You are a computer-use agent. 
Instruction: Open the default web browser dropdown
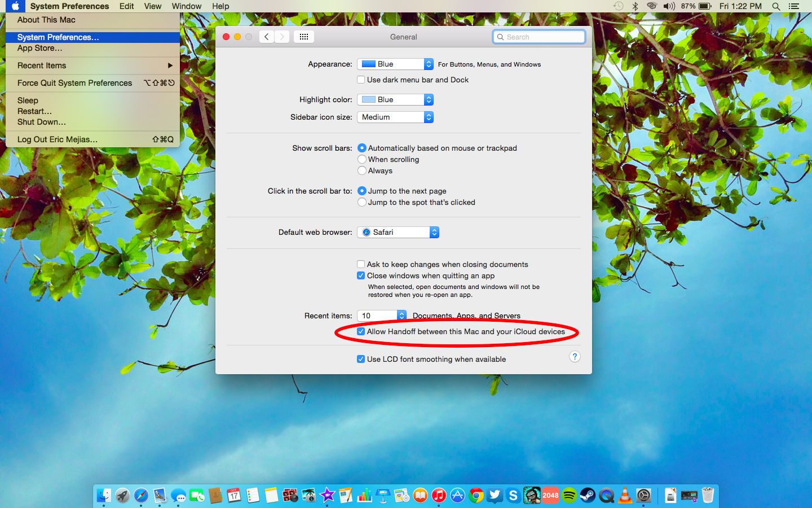click(398, 232)
